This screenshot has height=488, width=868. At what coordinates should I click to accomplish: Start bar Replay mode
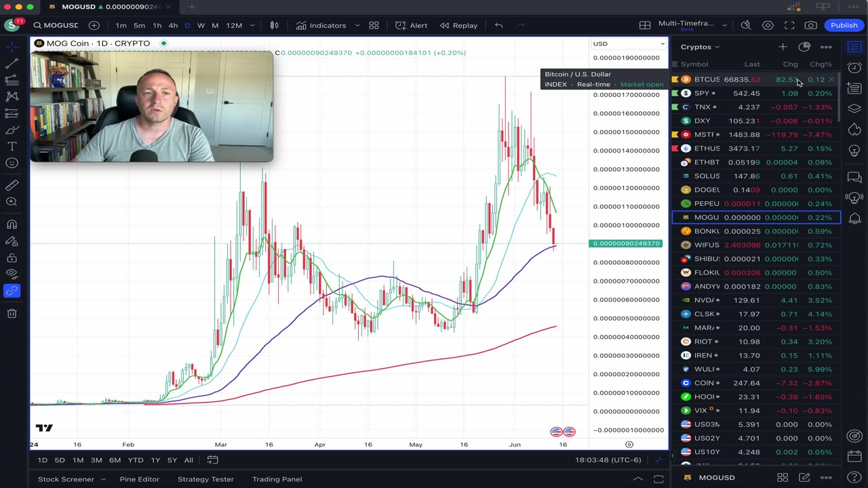458,25
